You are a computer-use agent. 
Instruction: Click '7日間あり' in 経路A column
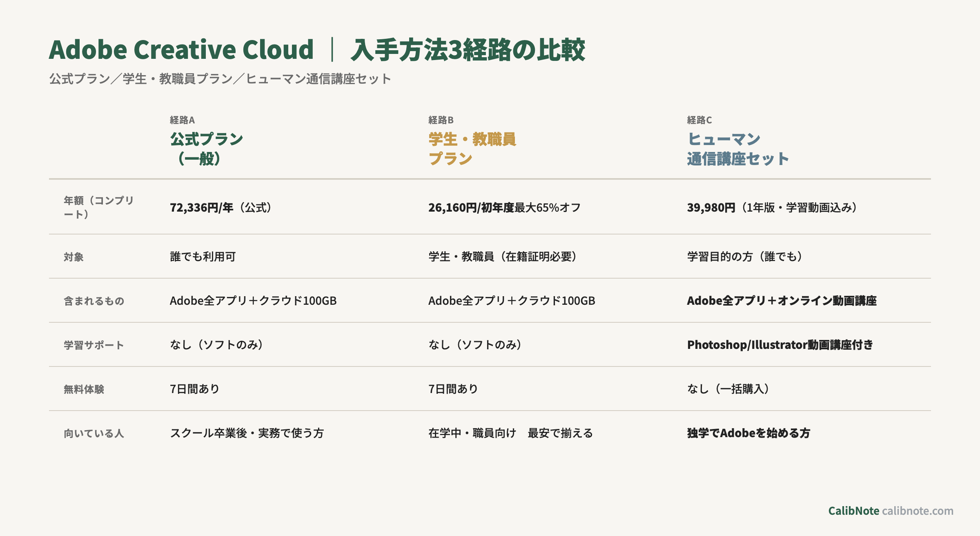(x=195, y=389)
